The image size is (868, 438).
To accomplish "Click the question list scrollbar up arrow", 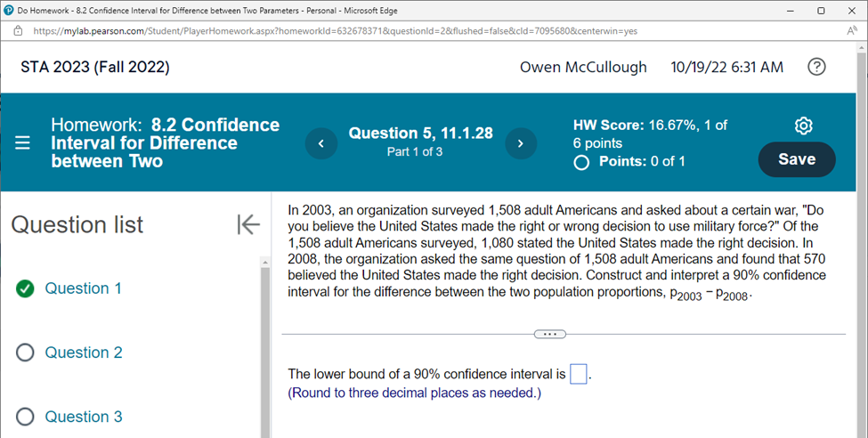I will pos(265,262).
